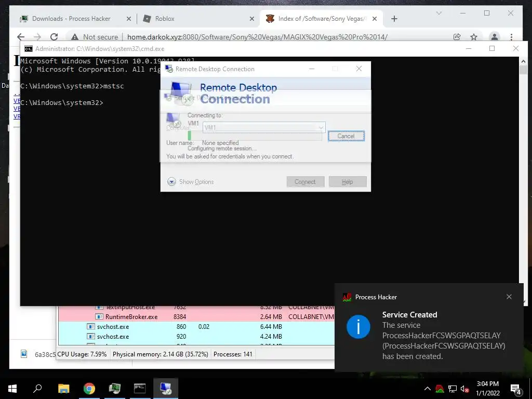The width and height of the screenshot is (532, 399).
Task: Select svchost.exe with PID 920
Action: tap(196, 337)
